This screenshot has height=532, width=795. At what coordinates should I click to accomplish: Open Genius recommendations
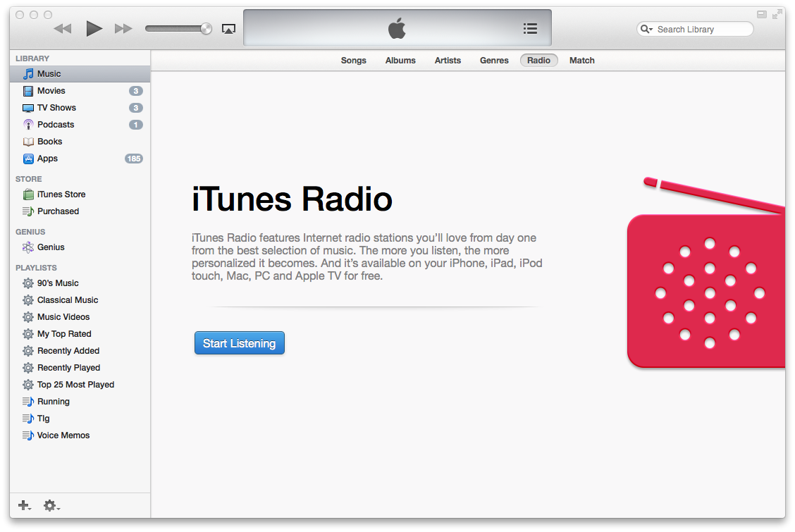point(51,247)
